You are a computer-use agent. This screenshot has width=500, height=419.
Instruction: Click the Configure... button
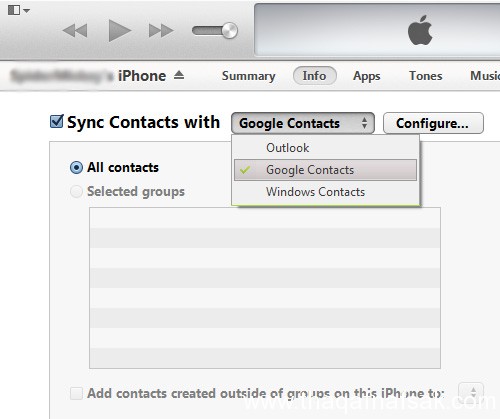(433, 123)
